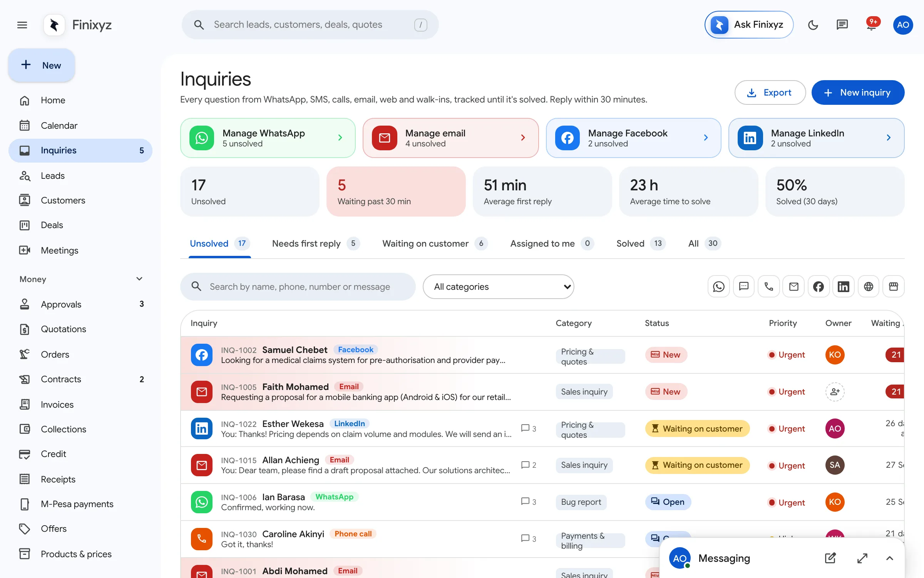Filter inquiries by Facebook channel icon
924x578 pixels.
[x=819, y=287]
